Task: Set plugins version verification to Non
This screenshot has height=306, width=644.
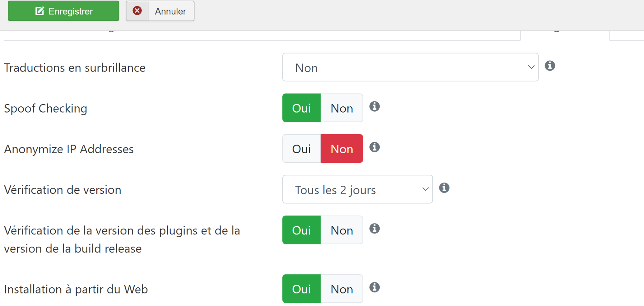Action: (342, 230)
